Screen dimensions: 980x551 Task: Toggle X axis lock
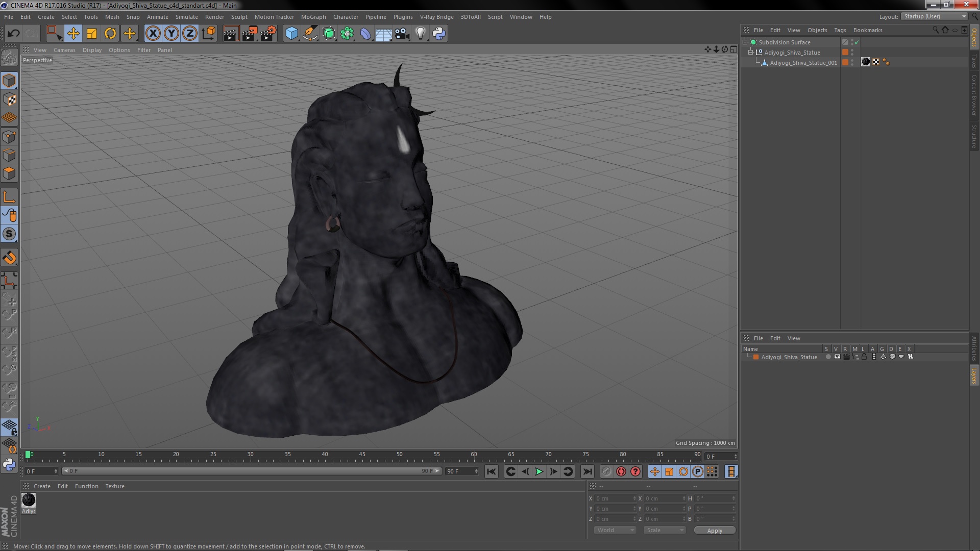[153, 34]
